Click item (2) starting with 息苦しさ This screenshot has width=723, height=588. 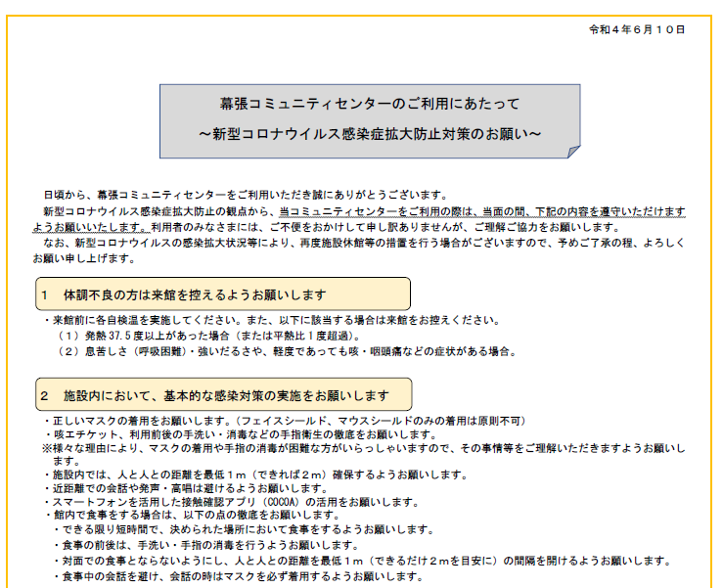coord(284,351)
